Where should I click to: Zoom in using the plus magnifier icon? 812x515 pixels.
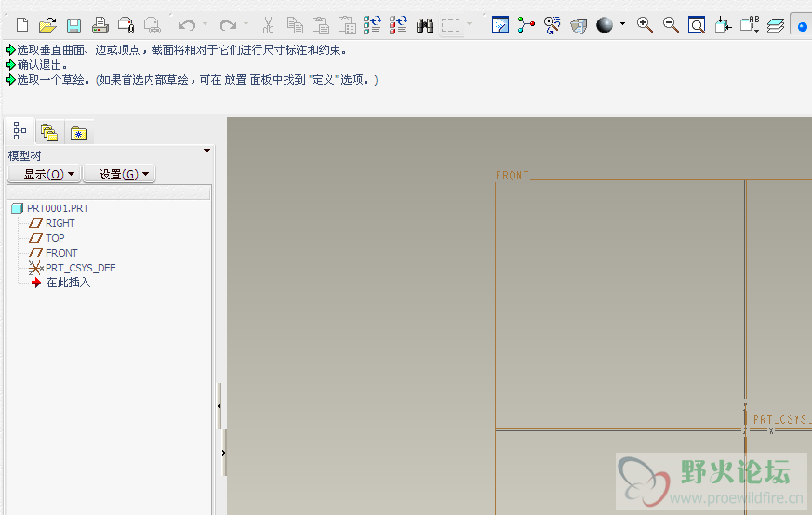(x=645, y=25)
